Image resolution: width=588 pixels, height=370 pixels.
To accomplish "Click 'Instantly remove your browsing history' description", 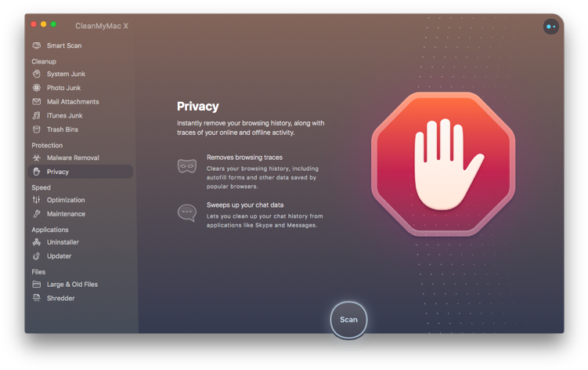I will tap(251, 128).
